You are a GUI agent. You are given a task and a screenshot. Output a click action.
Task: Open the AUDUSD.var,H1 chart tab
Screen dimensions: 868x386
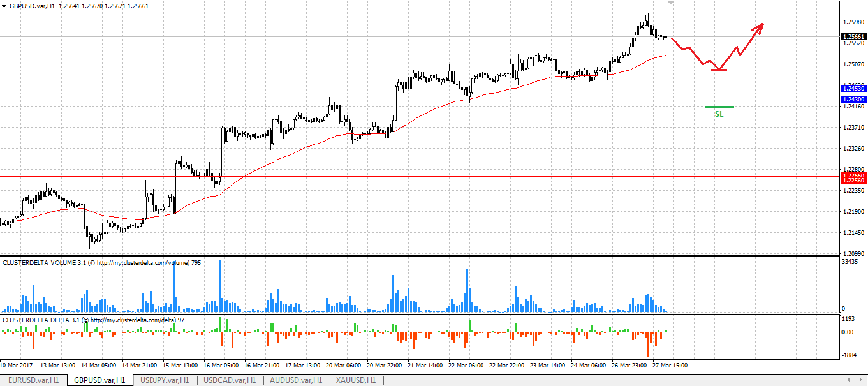[x=295, y=380]
